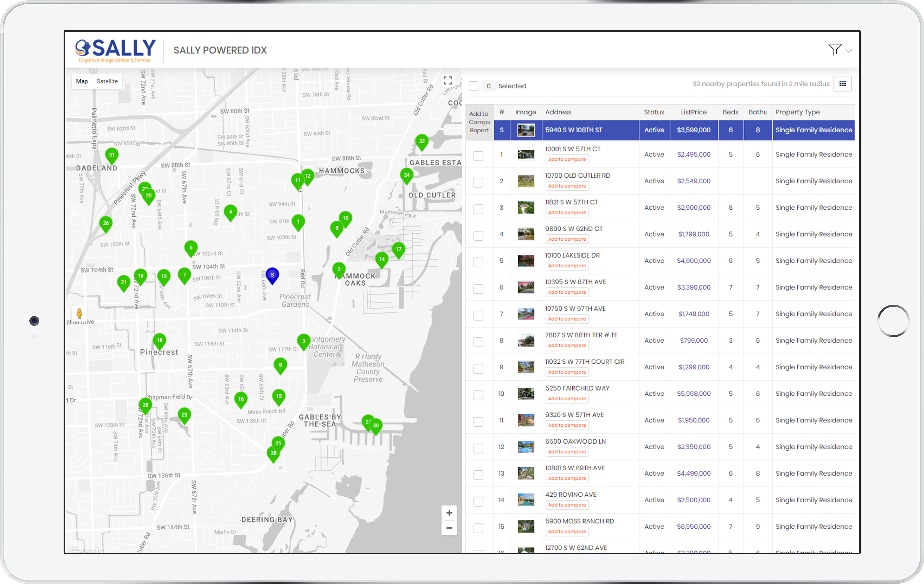
Task: Toggle fullscreen map view
Action: click(x=447, y=81)
